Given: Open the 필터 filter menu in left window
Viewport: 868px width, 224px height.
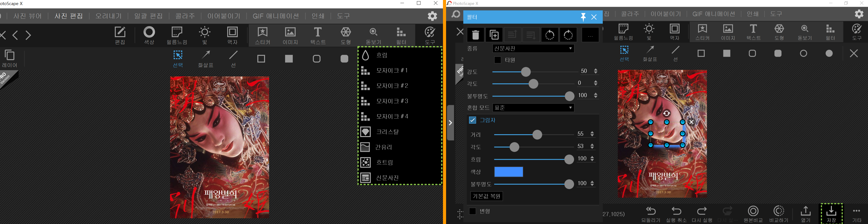Looking at the screenshot, I should point(401,35).
